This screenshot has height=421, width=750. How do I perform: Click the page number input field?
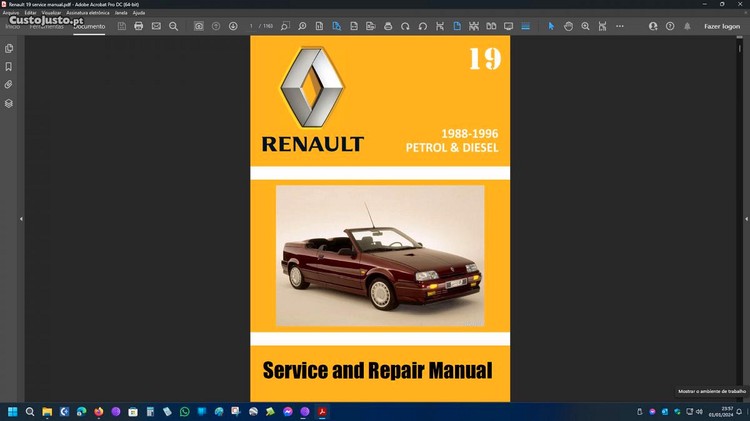252,26
